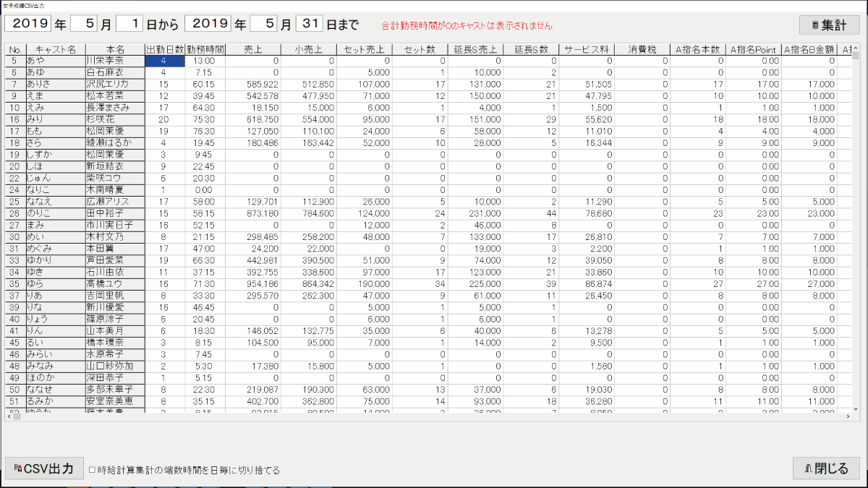
Task: Click the A指名Point column header
Action: (754, 50)
